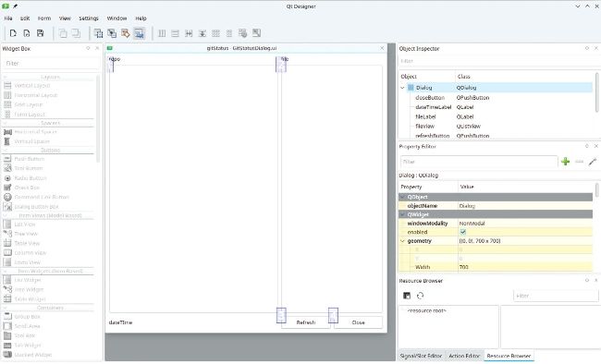Click the Close button on the form
The width and height of the screenshot is (601, 364).
tap(358, 322)
